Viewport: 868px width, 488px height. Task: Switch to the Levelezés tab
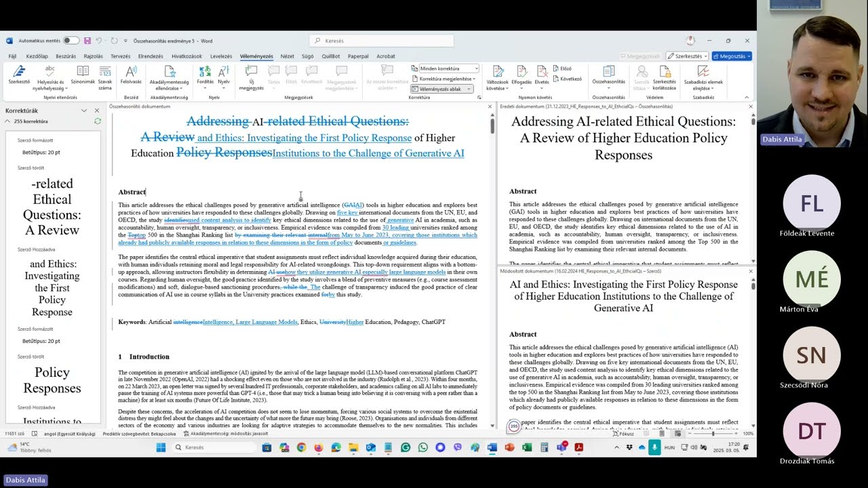[x=221, y=56]
